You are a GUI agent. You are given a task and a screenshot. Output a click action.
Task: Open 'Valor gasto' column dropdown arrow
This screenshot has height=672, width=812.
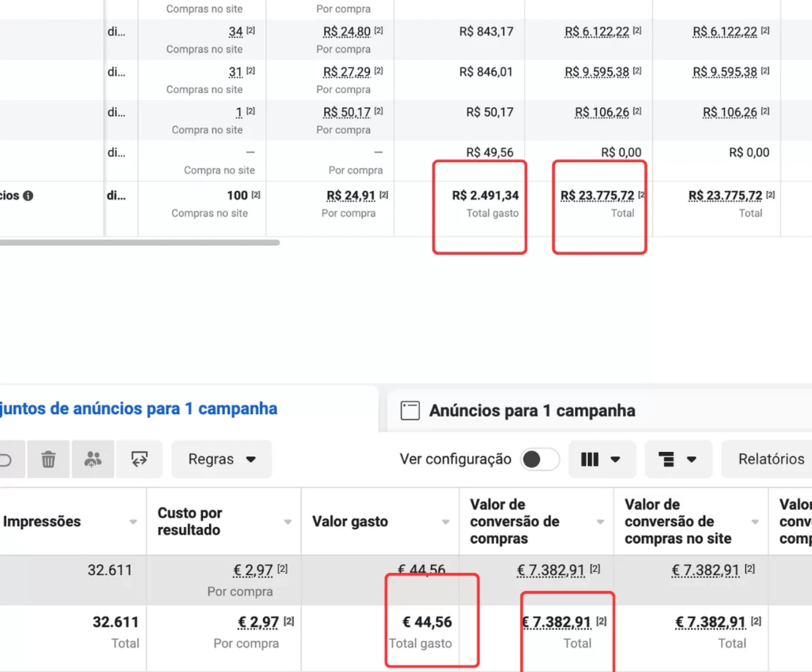[x=446, y=522]
